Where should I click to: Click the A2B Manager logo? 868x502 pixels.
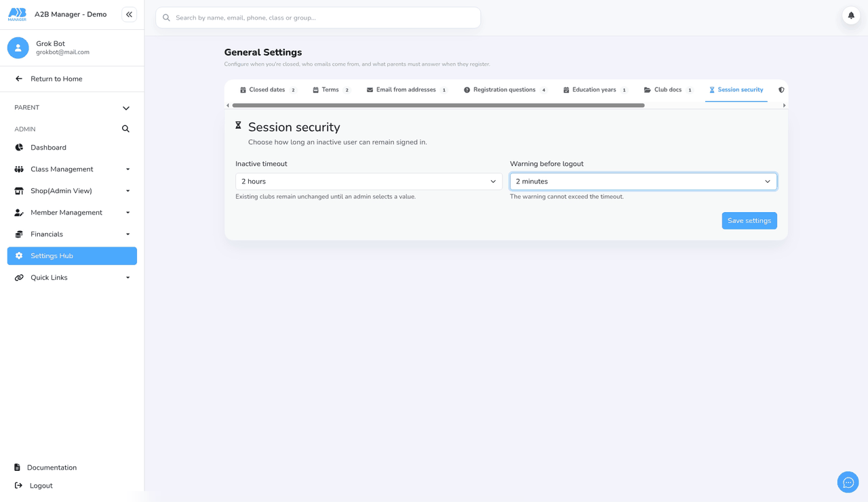coord(17,14)
